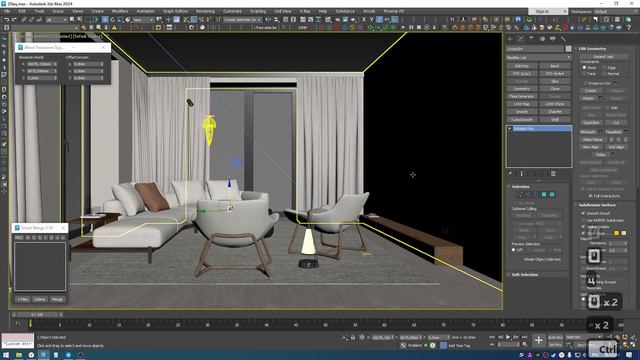Image resolution: width=640 pixels, height=360 pixels.
Task: Open the selection filter All dropdown
Action: point(57,20)
